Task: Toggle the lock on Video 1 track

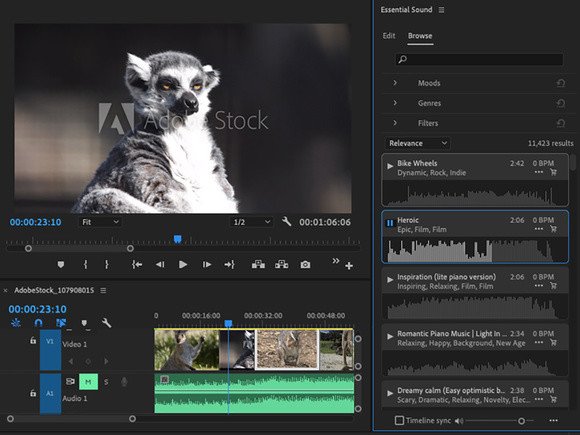Action: 33,340
